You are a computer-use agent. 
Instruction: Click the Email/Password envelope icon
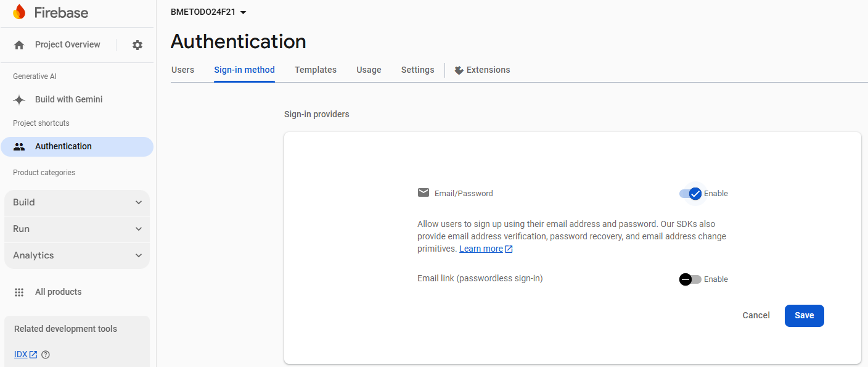tap(424, 192)
